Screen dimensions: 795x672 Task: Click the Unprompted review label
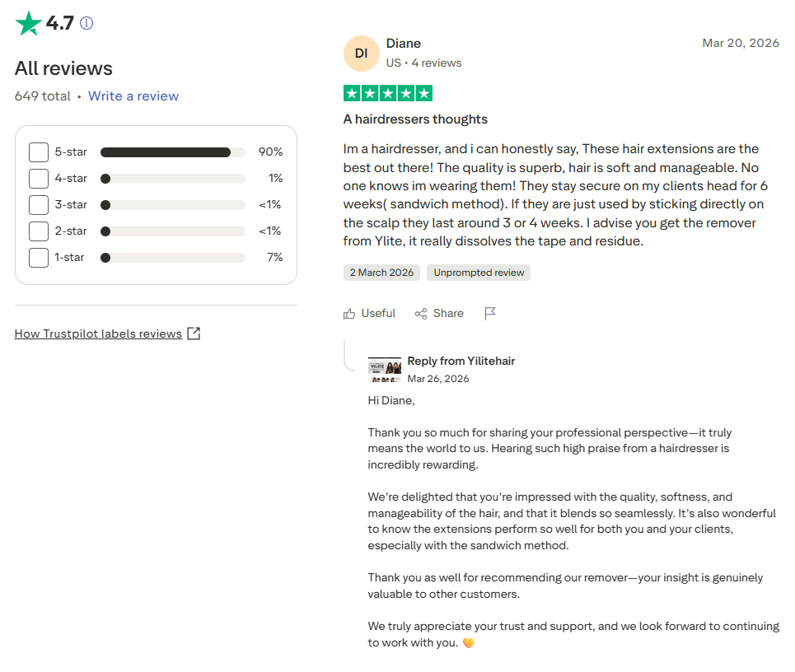479,273
